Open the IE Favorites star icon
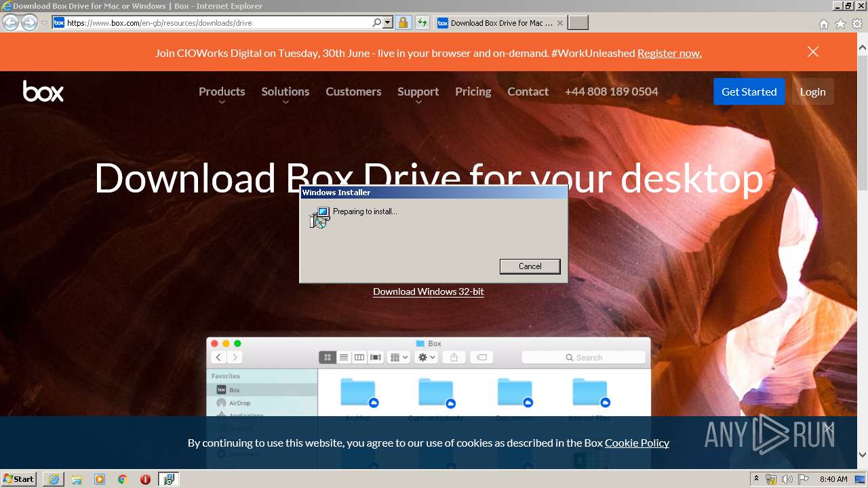Screen dimensions: 868x488 point(840,24)
